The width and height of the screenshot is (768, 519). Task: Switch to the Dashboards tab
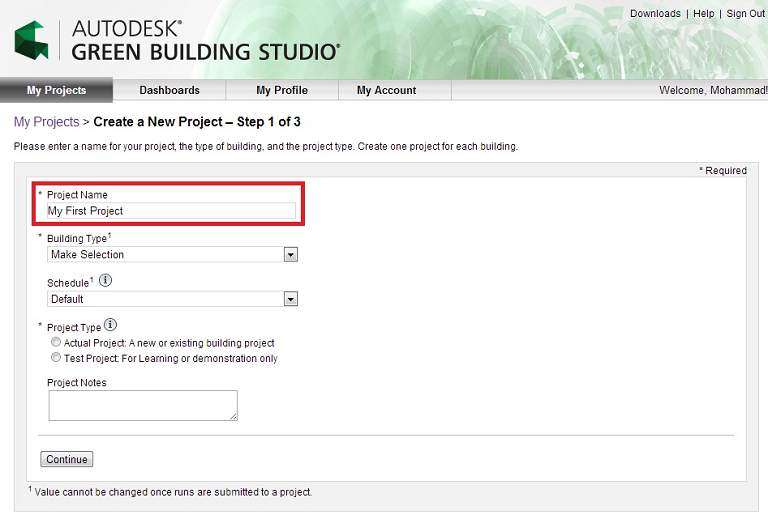point(169,90)
